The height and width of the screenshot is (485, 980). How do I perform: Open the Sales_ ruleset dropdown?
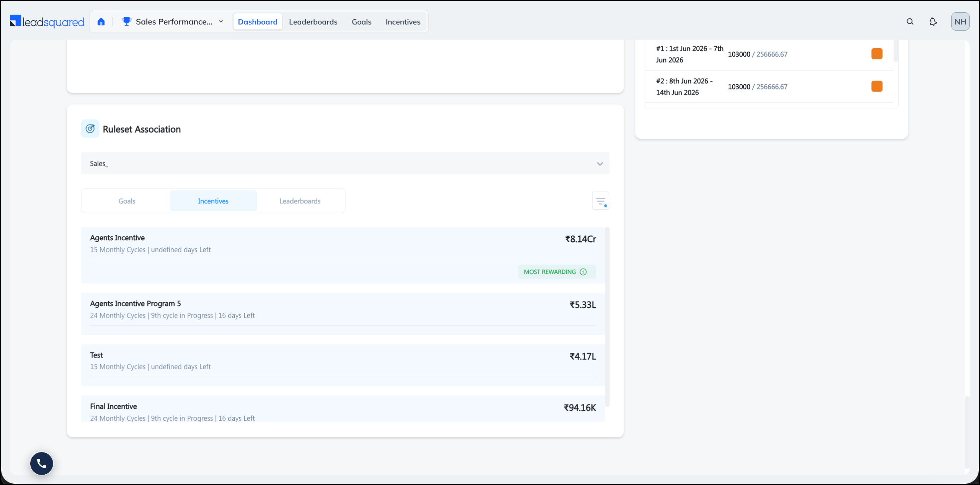pos(345,164)
